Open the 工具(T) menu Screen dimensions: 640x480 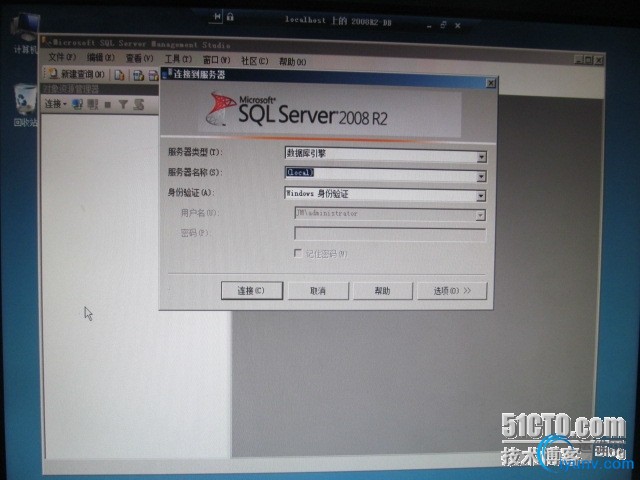pyautogui.click(x=178, y=59)
